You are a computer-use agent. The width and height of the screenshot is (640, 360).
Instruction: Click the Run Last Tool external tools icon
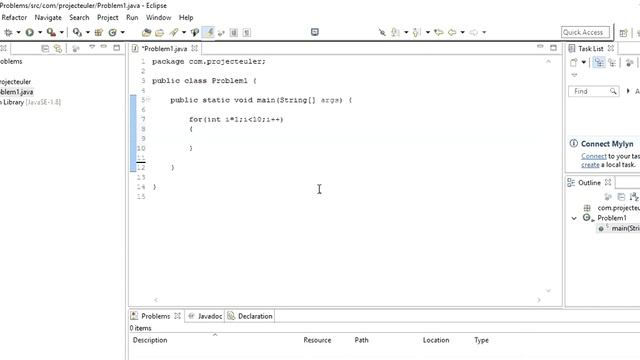pos(51,32)
